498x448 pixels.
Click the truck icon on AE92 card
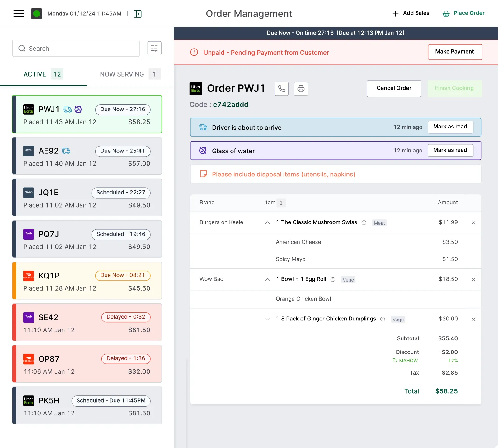[66, 151]
